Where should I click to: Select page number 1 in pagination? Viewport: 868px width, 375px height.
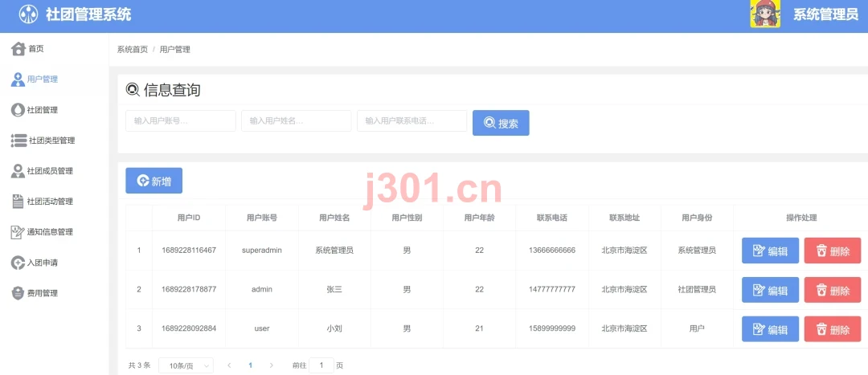tap(250, 365)
